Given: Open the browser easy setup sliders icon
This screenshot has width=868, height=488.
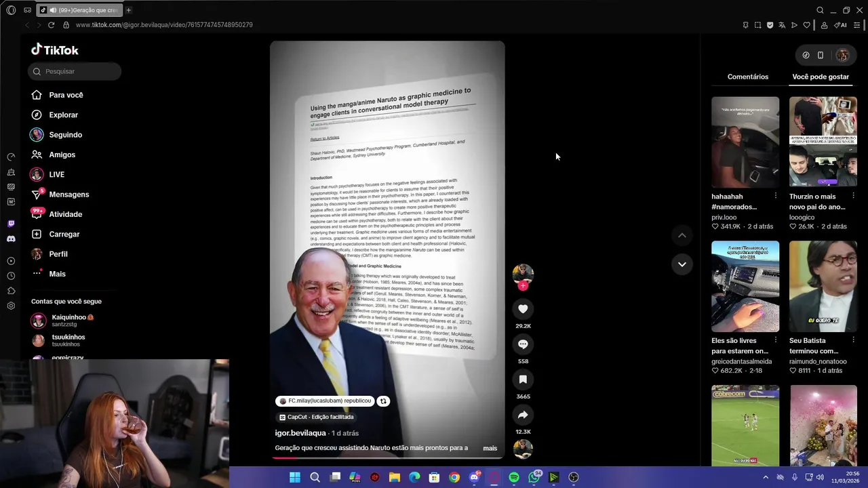Looking at the screenshot, I should point(856,25).
